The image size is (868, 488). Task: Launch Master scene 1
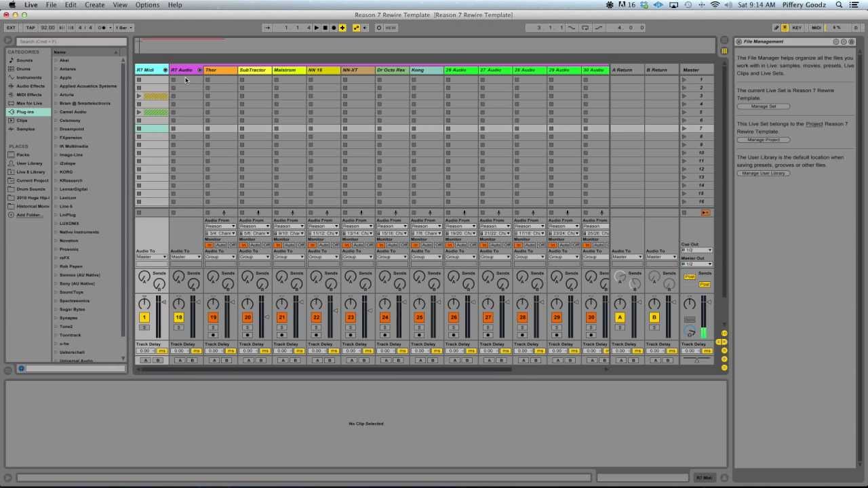684,80
